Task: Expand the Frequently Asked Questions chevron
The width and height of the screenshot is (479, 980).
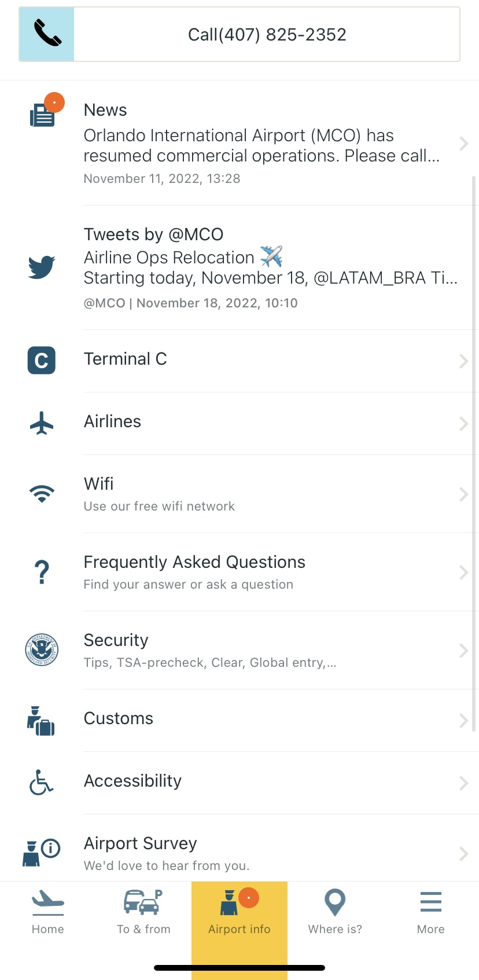Action: [463, 572]
